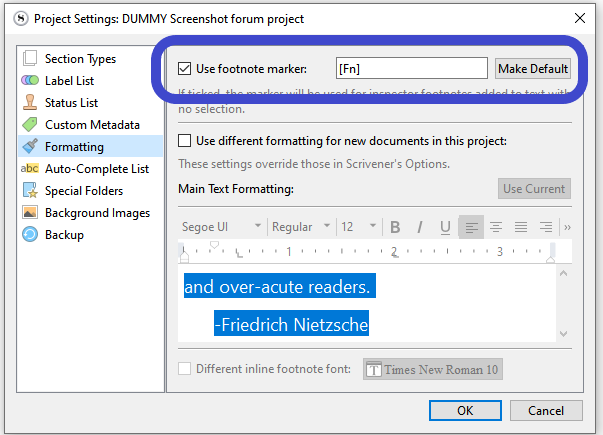The image size is (603, 435).
Task: Set text alignment to justified
Action: pos(546,227)
